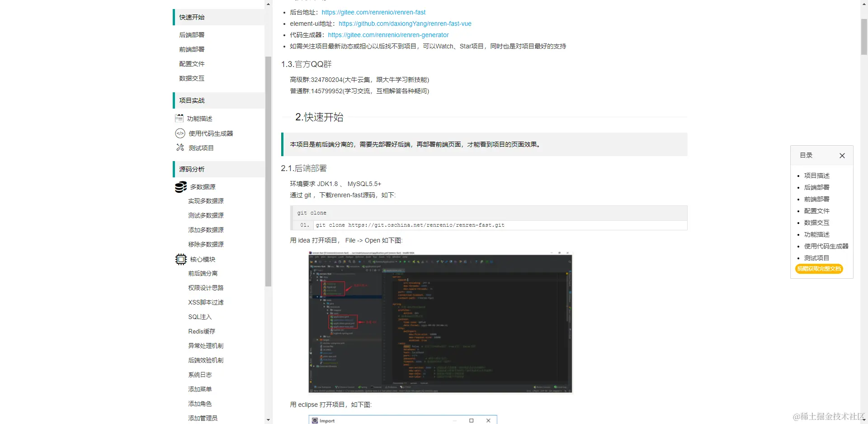Open the github renren-fast-vue link

click(405, 24)
